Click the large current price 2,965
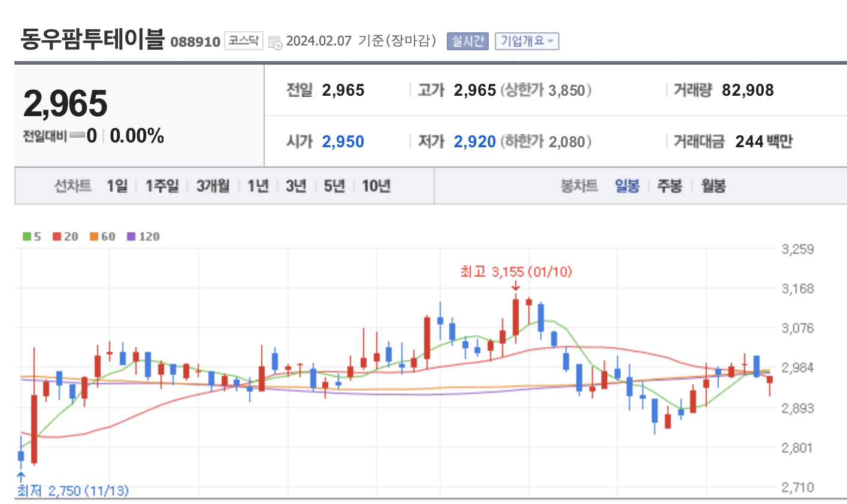 click(65, 104)
